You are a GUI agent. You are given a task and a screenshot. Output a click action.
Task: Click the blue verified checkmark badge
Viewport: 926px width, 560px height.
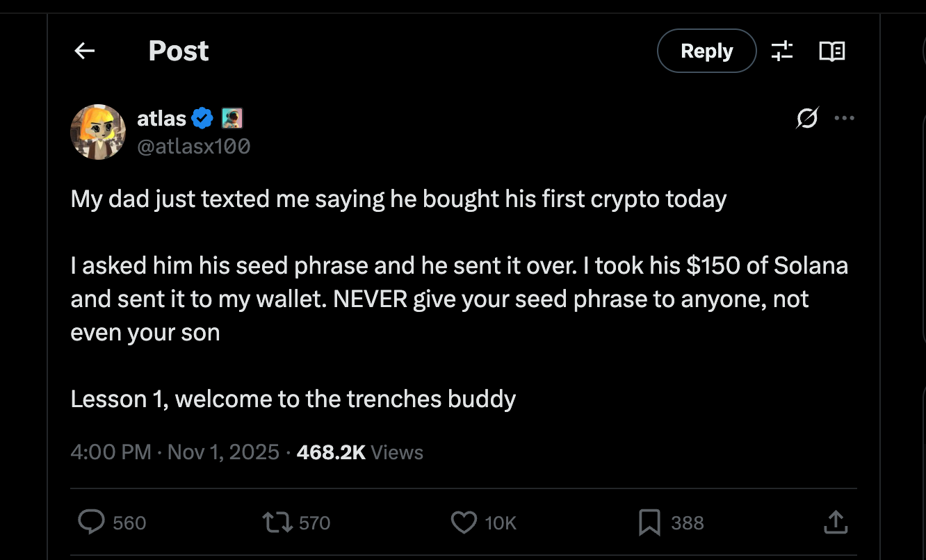click(202, 119)
